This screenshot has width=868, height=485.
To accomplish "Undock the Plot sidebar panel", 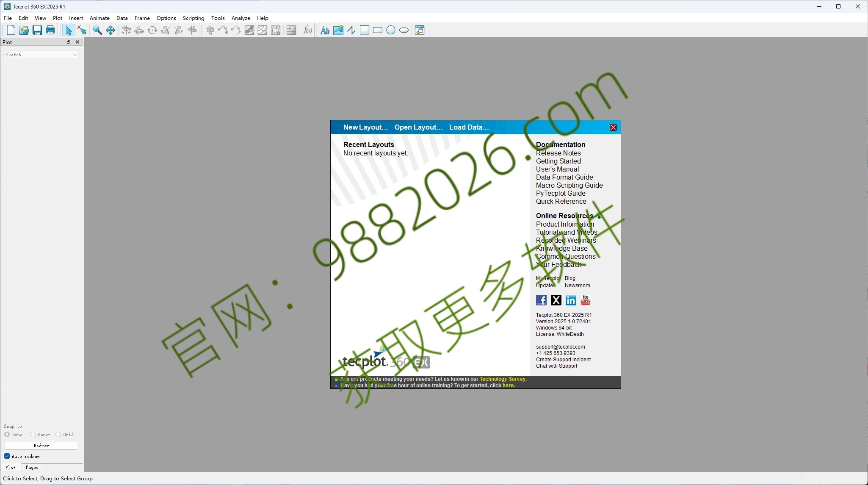I will click(x=69, y=42).
